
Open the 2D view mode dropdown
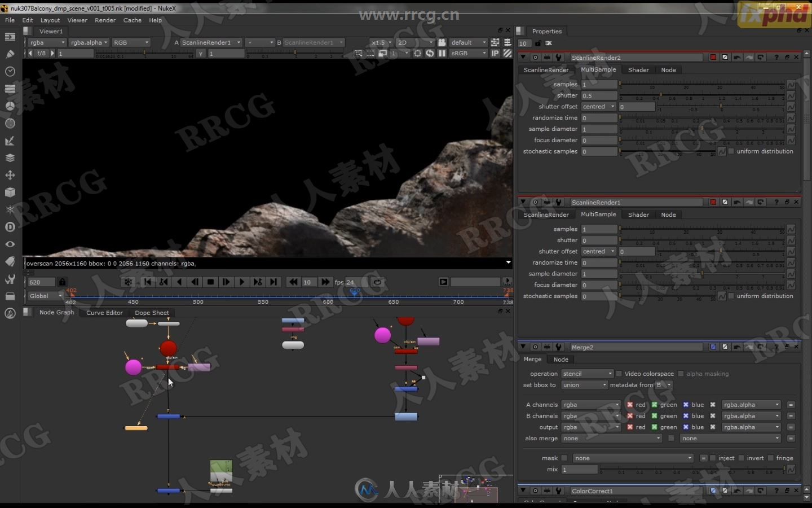[415, 42]
